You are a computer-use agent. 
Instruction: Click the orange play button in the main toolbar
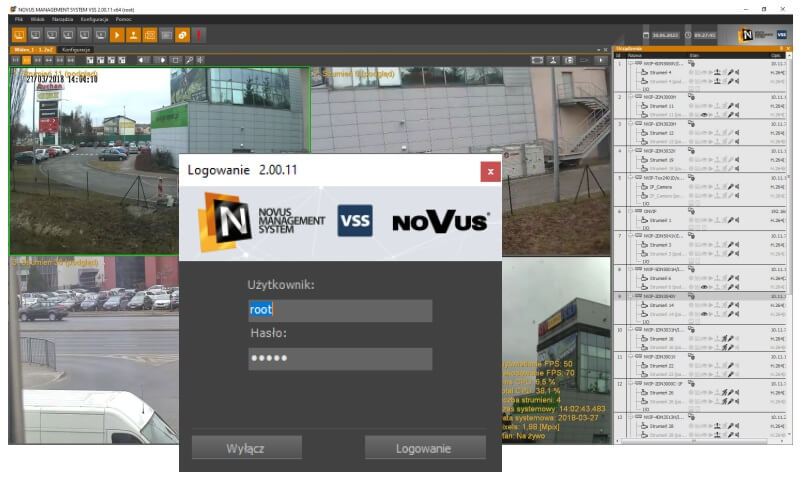[117, 35]
